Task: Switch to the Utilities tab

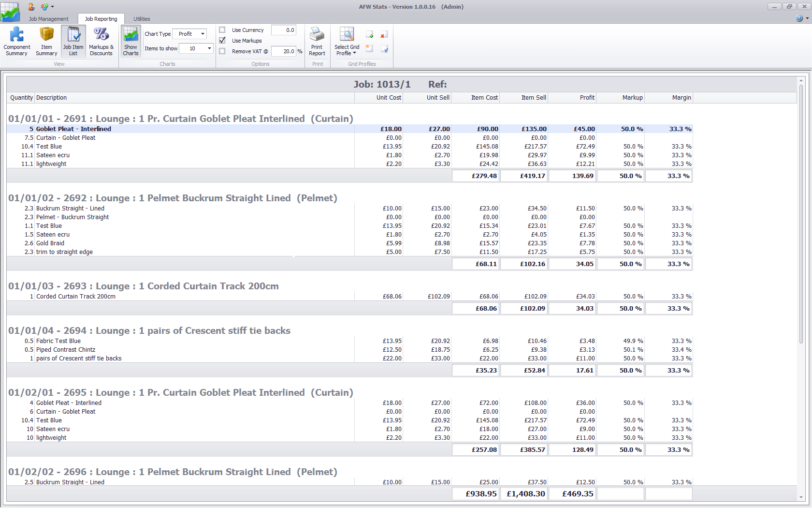Action: pyautogui.click(x=142, y=19)
